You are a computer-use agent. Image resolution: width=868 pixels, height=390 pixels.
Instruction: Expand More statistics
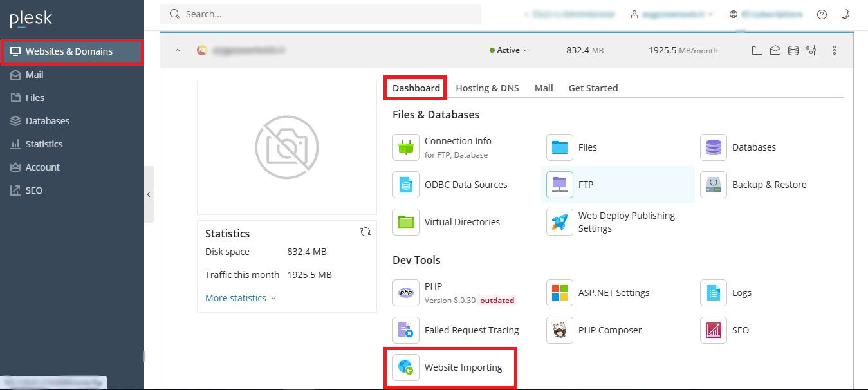pyautogui.click(x=241, y=298)
